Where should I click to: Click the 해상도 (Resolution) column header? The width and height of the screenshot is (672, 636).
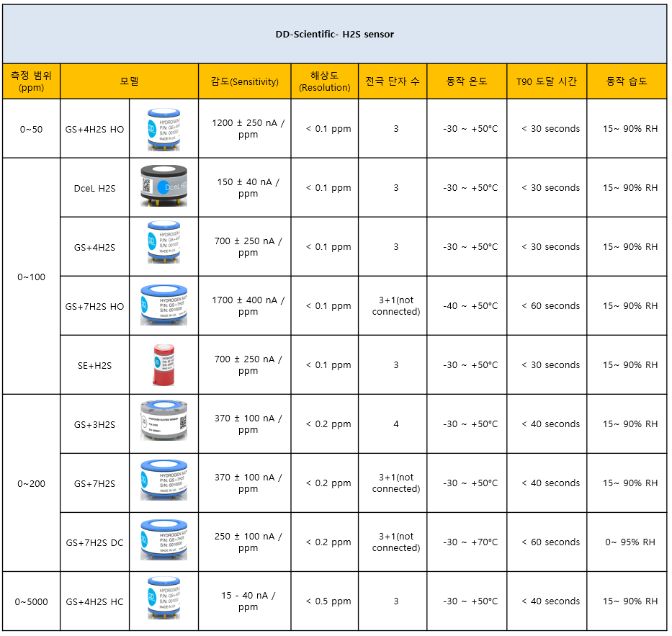click(324, 81)
